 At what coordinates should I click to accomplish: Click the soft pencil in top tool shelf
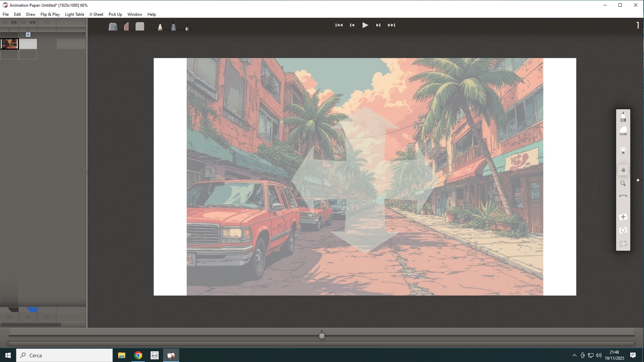coord(160,26)
